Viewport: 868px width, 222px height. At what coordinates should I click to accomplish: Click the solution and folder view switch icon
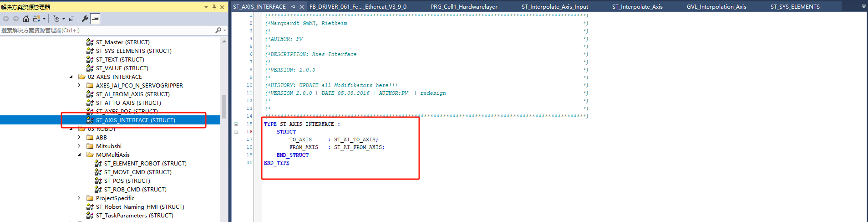(36, 19)
